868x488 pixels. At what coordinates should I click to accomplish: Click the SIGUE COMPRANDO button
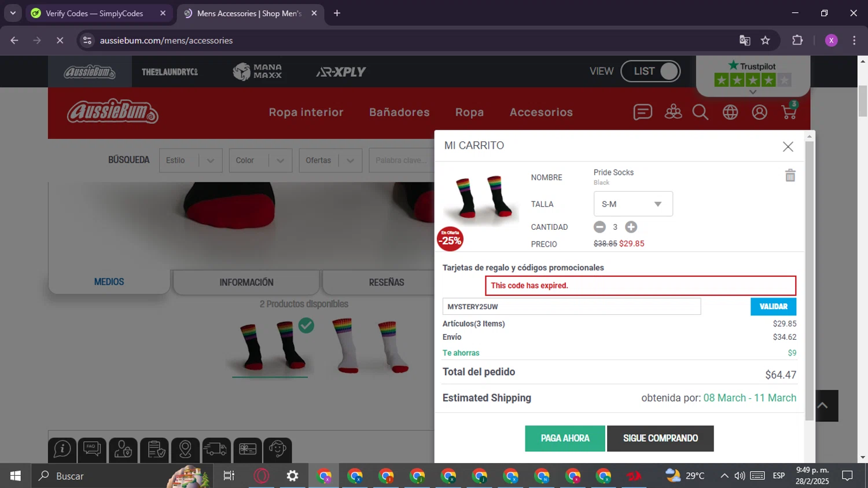660,438
